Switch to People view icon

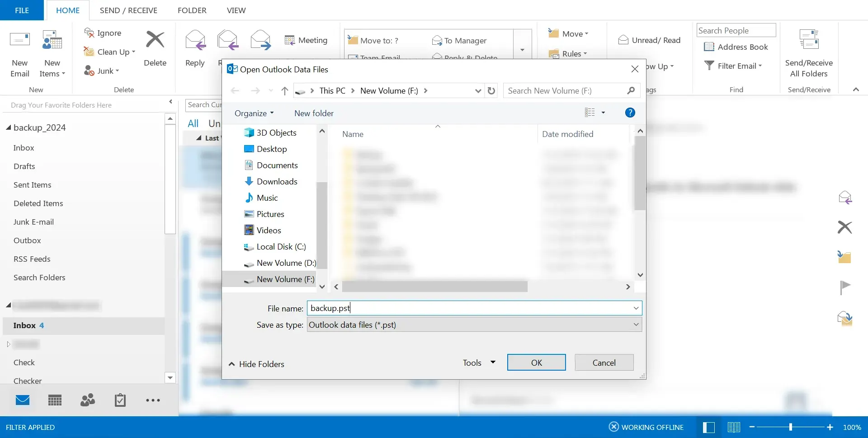[88, 400]
